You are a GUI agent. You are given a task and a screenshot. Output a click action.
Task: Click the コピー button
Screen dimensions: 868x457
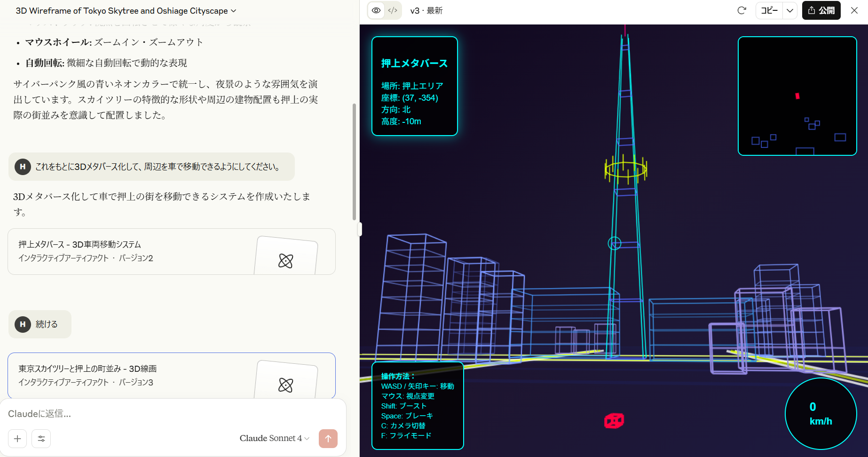point(769,10)
